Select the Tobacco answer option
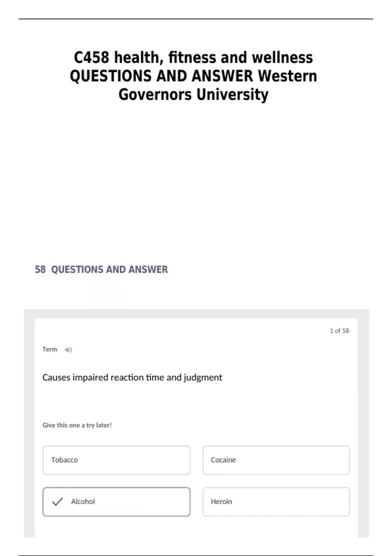Viewport: 392px width, 556px height. tap(116, 460)
